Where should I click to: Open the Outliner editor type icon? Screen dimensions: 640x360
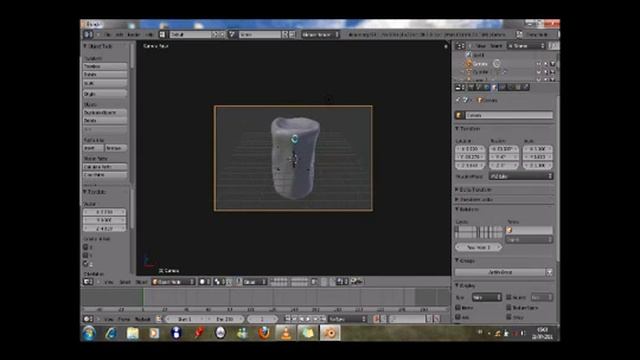[460, 46]
